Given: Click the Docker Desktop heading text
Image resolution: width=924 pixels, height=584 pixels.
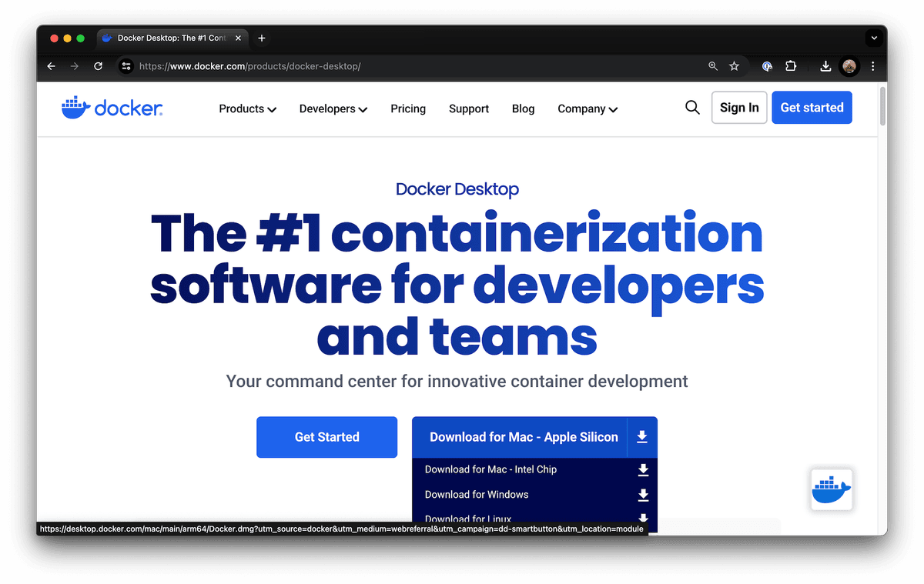Looking at the screenshot, I should 457,189.
